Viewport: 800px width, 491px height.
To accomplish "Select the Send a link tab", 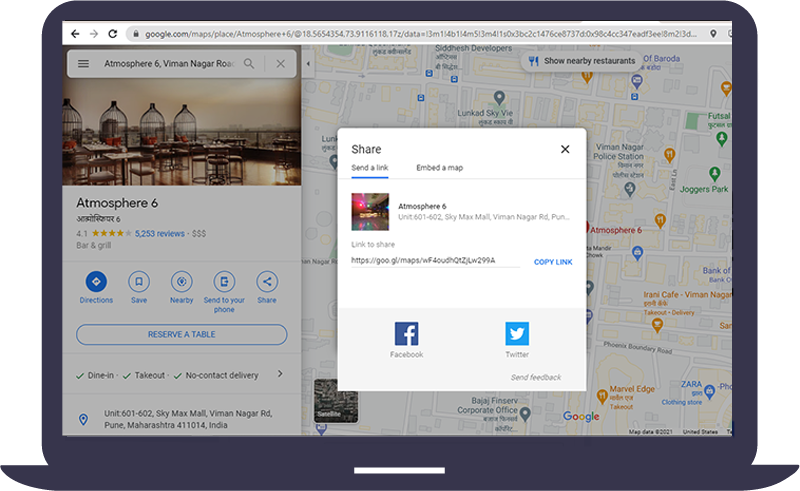I will tap(370, 168).
